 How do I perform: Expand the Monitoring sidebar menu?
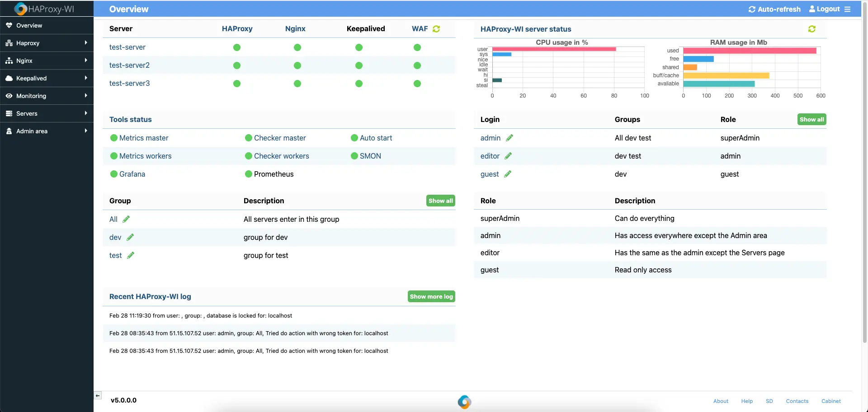coord(47,96)
